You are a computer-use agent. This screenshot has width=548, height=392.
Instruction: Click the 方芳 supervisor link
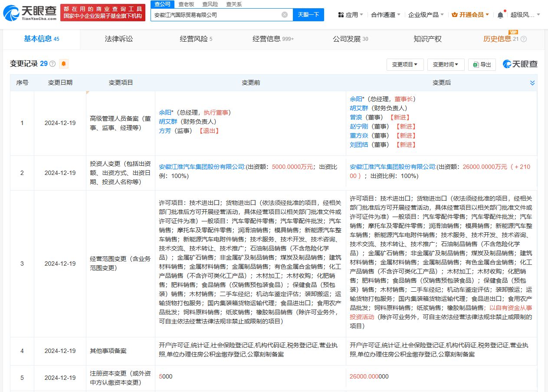point(165,131)
